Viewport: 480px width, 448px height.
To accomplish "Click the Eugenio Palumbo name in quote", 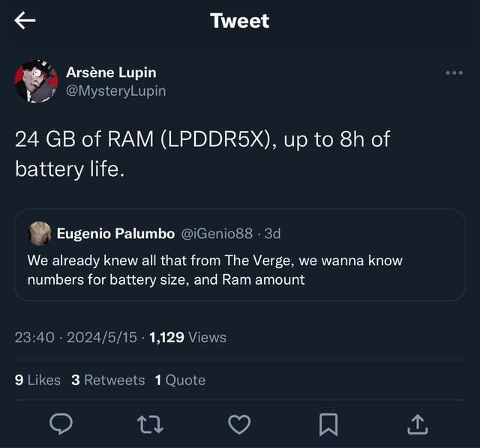I will (x=116, y=234).
